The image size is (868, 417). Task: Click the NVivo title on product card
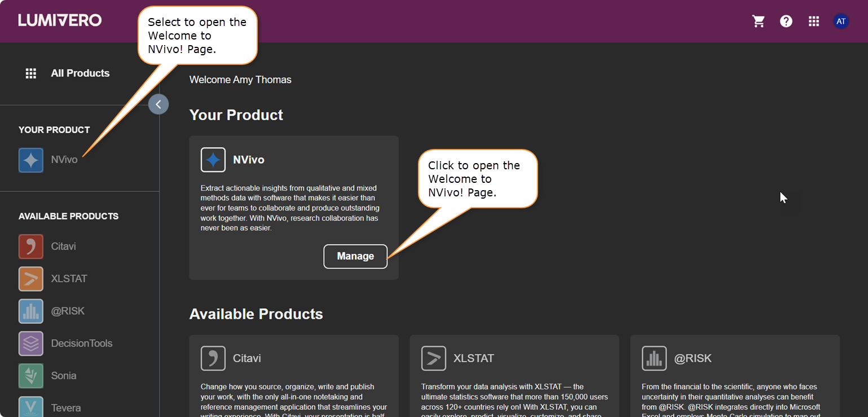(249, 160)
